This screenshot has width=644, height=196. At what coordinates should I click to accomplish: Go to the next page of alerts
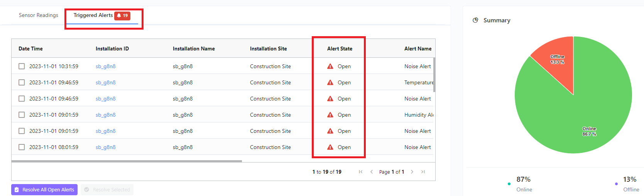point(412,172)
